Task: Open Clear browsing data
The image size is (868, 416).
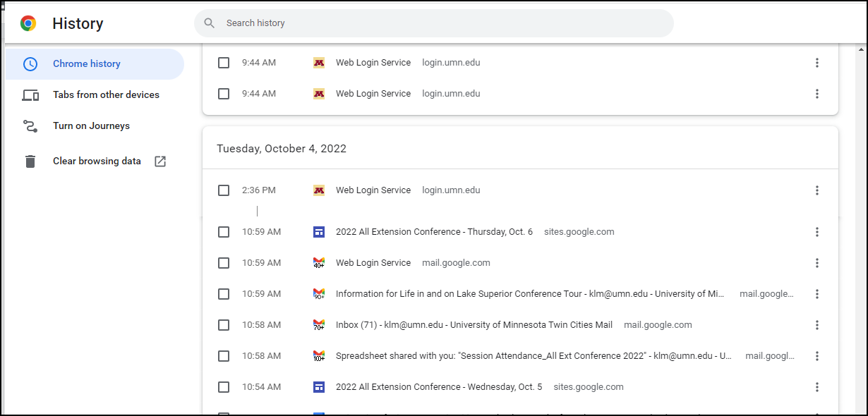Action: click(x=95, y=161)
